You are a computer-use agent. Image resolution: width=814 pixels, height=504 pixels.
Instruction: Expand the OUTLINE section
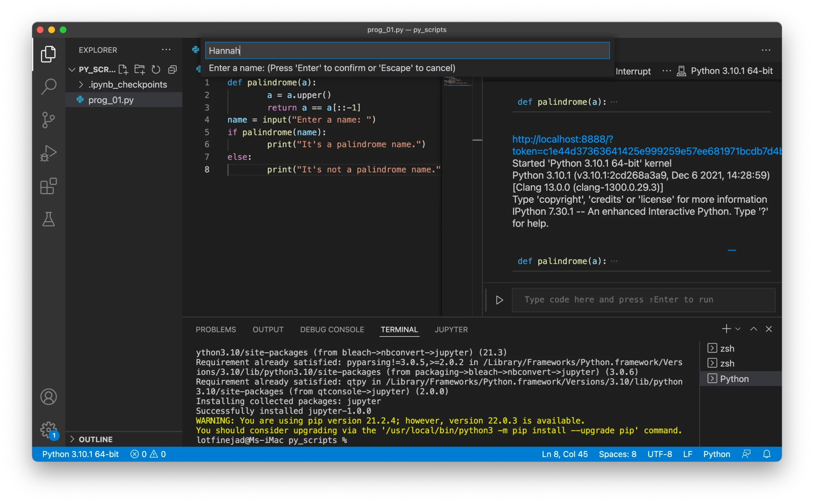[95, 439]
